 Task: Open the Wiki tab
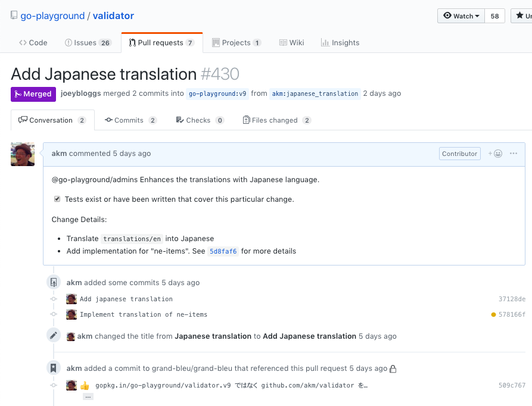pos(292,43)
